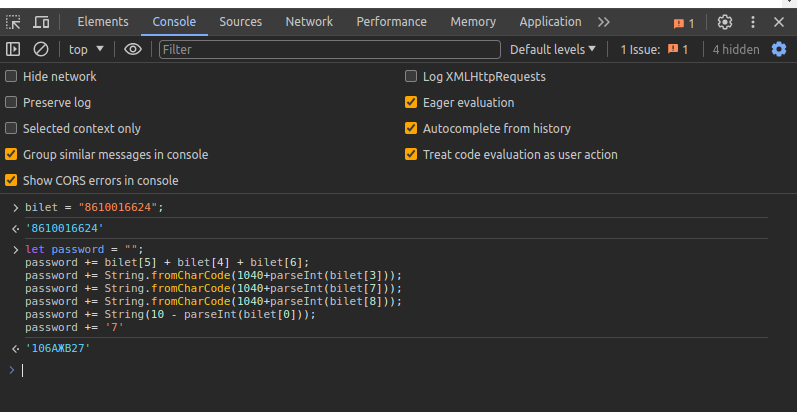Select the '106АЖВ27' result output
The width and height of the screenshot is (797, 412).
pyautogui.click(x=58, y=349)
